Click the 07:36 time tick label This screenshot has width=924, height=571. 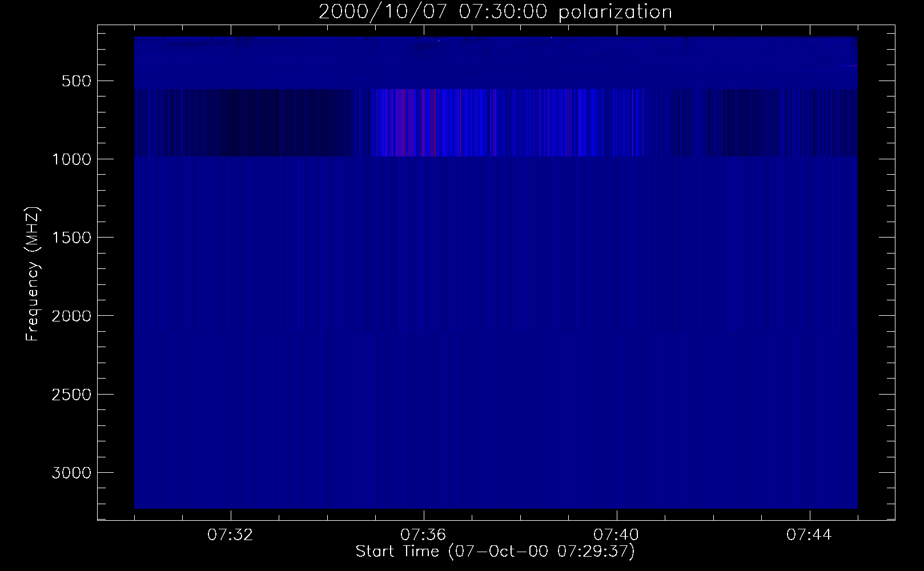[423, 535]
